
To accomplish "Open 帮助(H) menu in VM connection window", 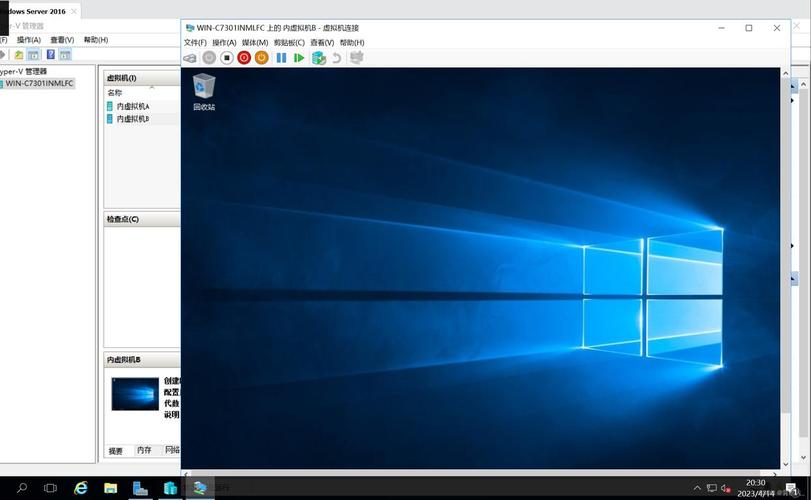I will 352,42.
